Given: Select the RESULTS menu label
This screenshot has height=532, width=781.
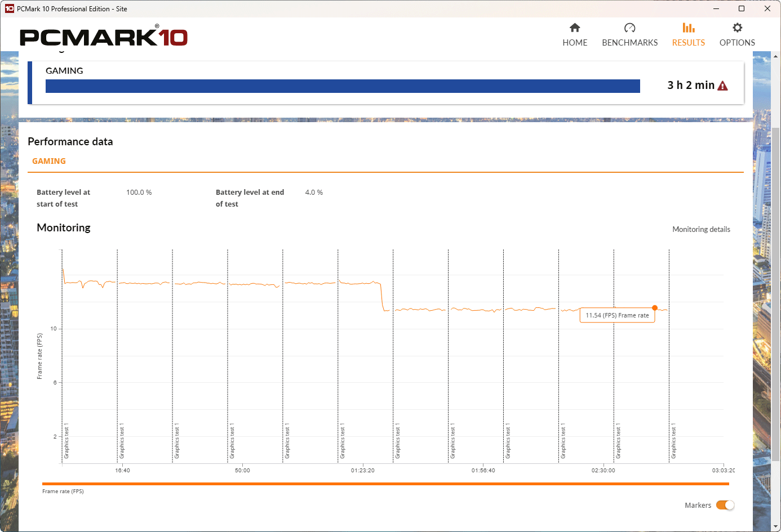Looking at the screenshot, I should pos(688,43).
